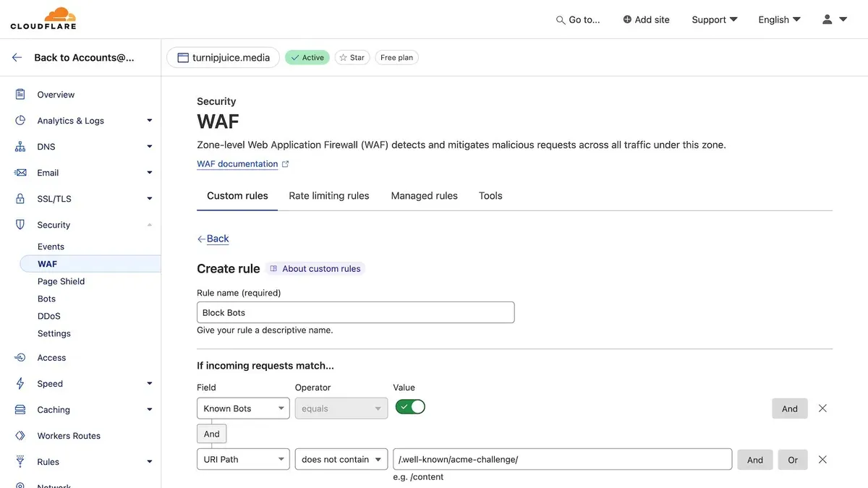Expand the DNS sidebar section
Viewport: 868px width, 488px height.
click(x=150, y=147)
